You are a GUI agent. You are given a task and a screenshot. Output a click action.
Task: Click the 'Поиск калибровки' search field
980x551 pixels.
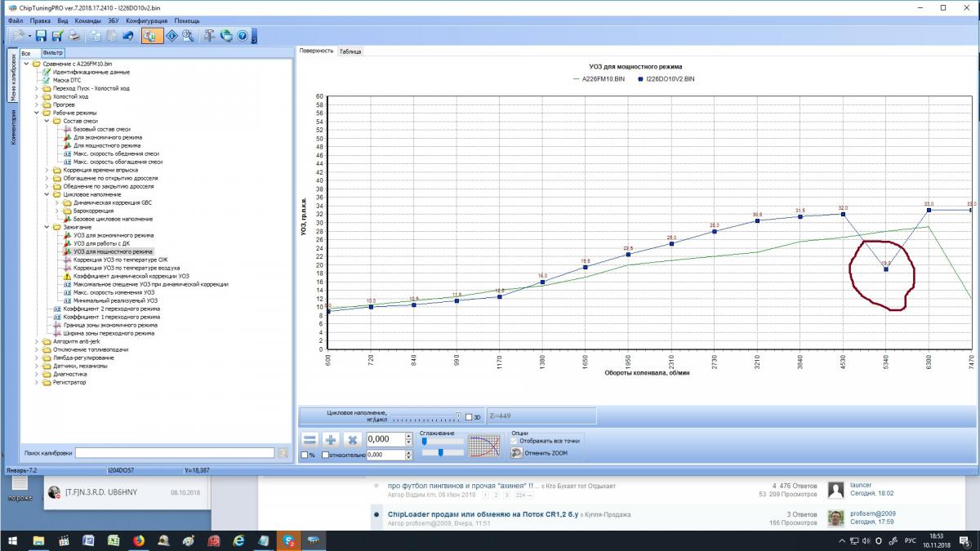pos(174,452)
